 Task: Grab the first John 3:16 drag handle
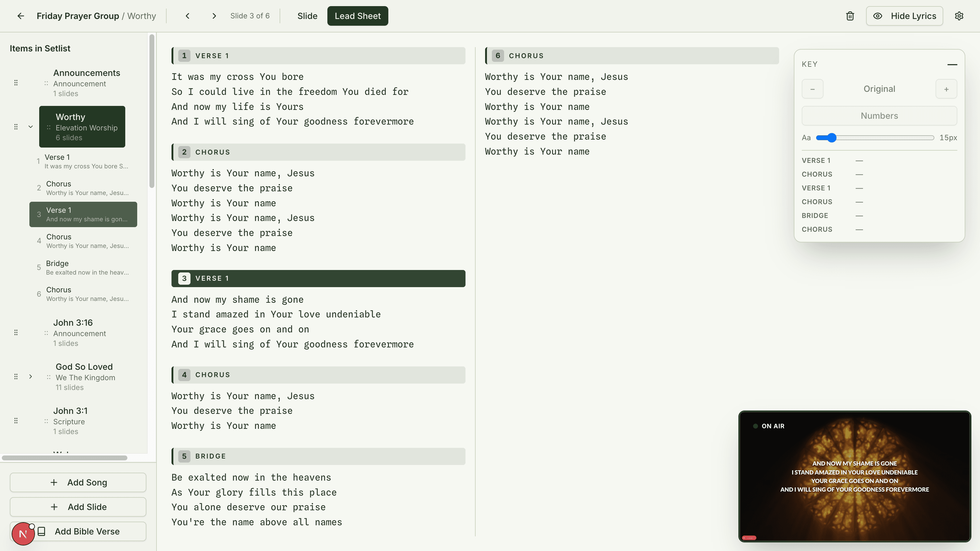tap(16, 332)
